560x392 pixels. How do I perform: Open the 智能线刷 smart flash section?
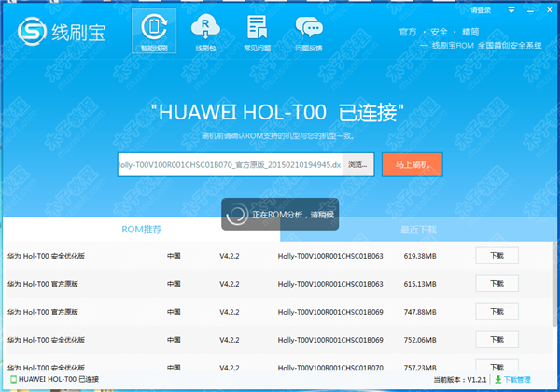pyautogui.click(x=154, y=31)
